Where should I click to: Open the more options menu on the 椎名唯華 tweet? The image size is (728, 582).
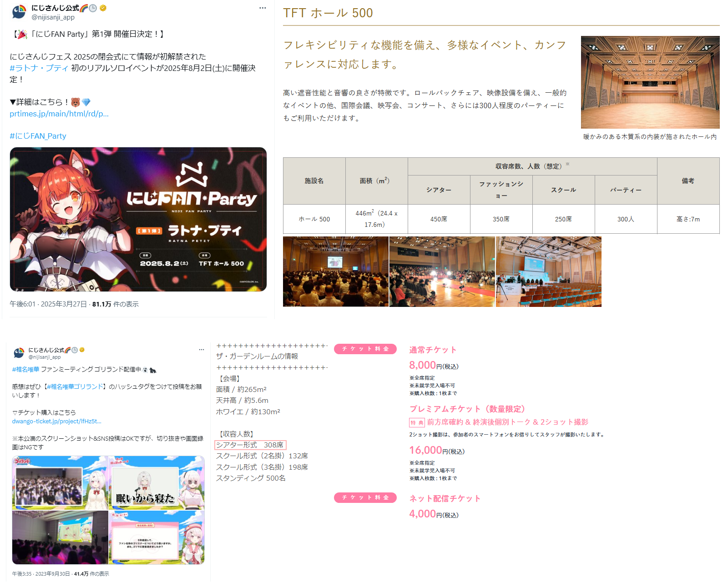coord(201,350)
